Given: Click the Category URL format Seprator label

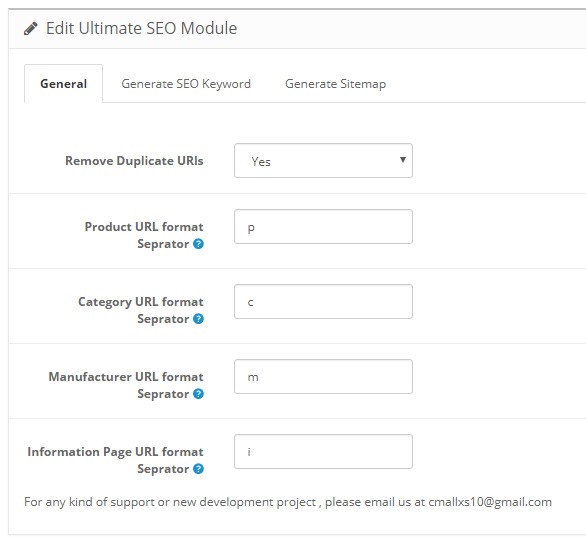Looking at the screenshot, I should [141, 310].
